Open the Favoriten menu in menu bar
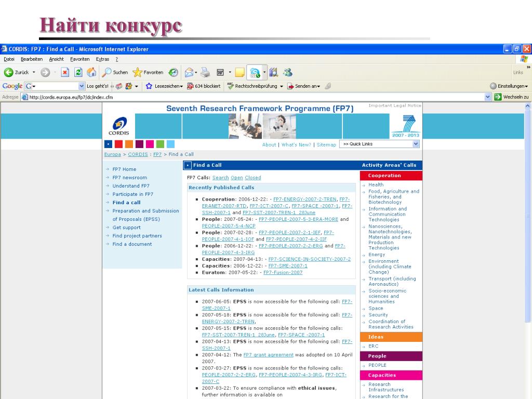The width and height of the screenshot is (532, 399). coord(79,59)
